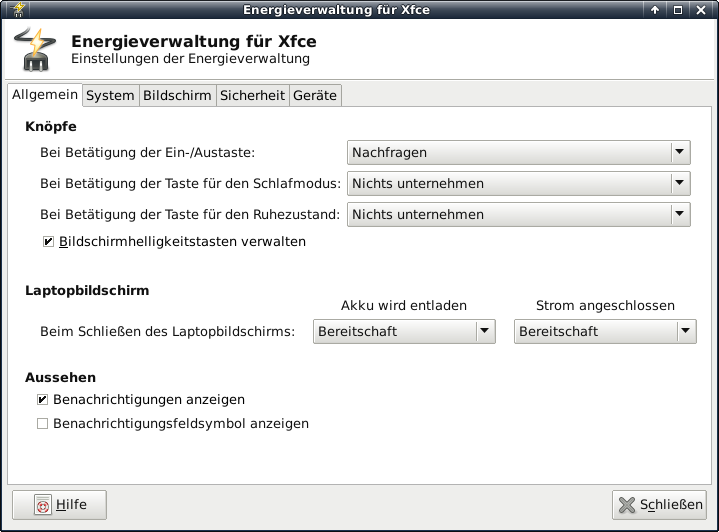
Task: Switch to the System tab
Action: click(110, 96)
